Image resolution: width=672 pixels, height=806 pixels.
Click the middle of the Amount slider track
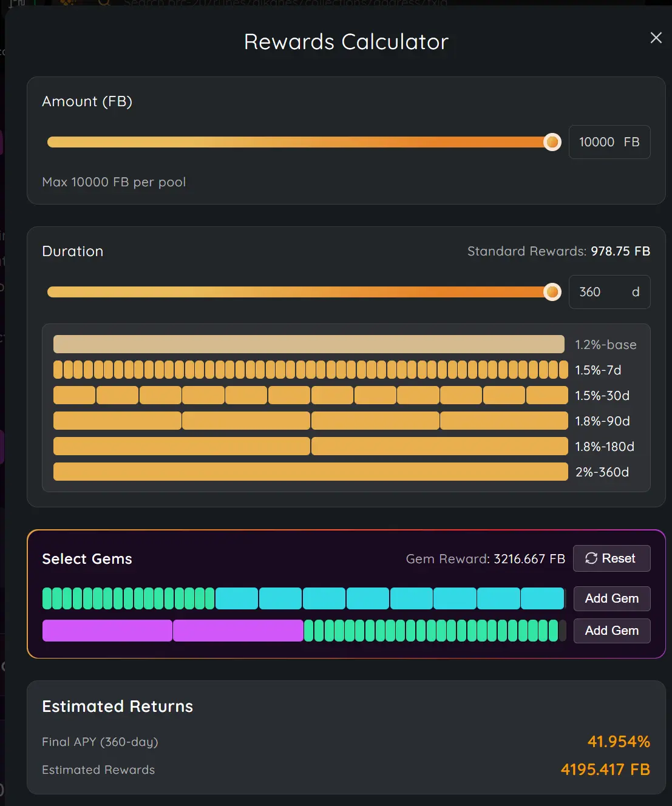300,142
